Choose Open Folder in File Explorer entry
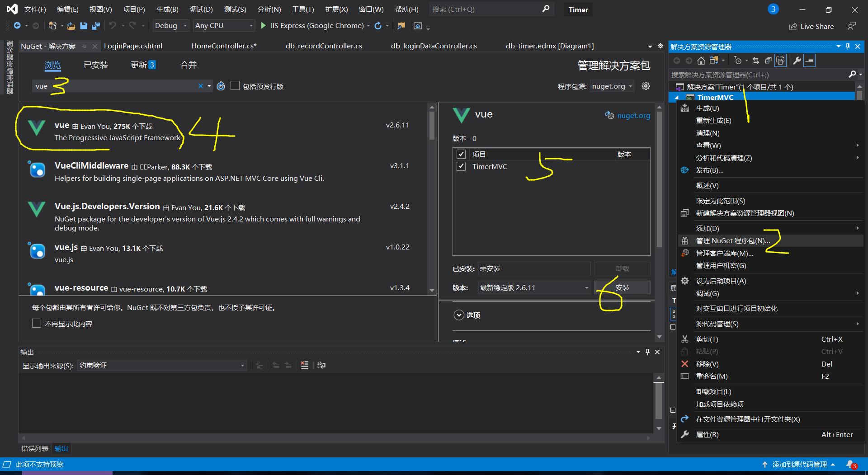Viewport: 868px width, 475px height. click(771, 419)
